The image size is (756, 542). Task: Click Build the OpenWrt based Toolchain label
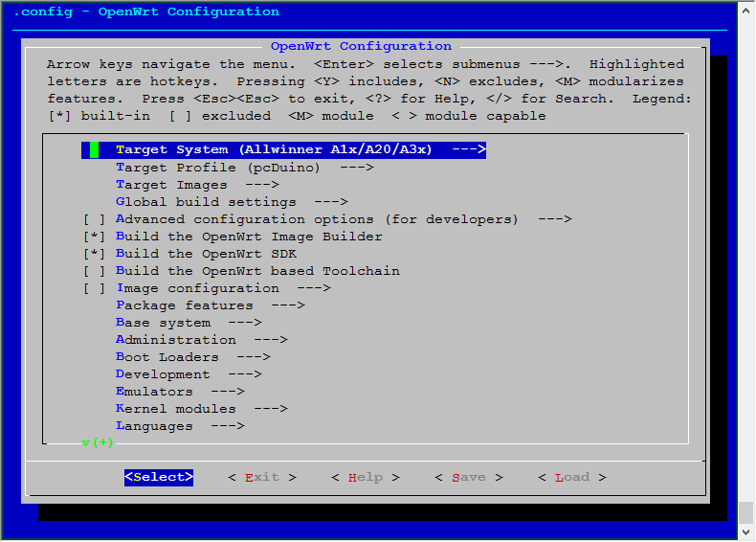coord(257,271)
